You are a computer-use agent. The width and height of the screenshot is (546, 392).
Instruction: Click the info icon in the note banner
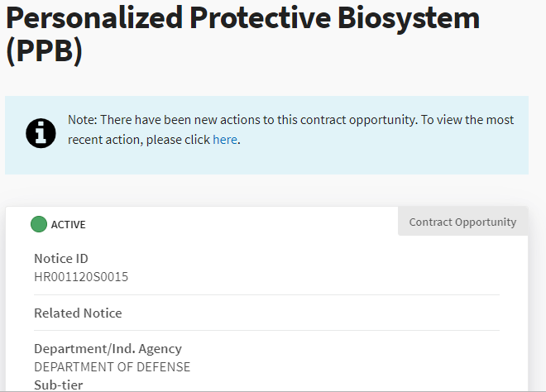41,133
